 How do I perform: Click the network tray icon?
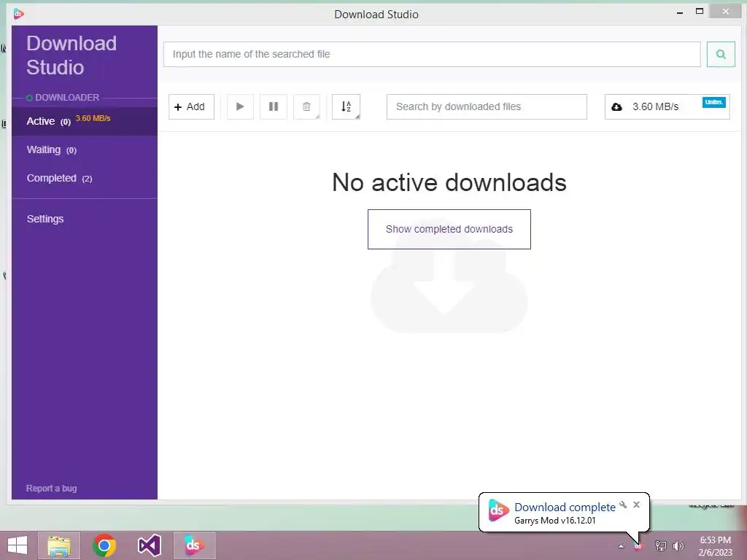coord(660,546)
